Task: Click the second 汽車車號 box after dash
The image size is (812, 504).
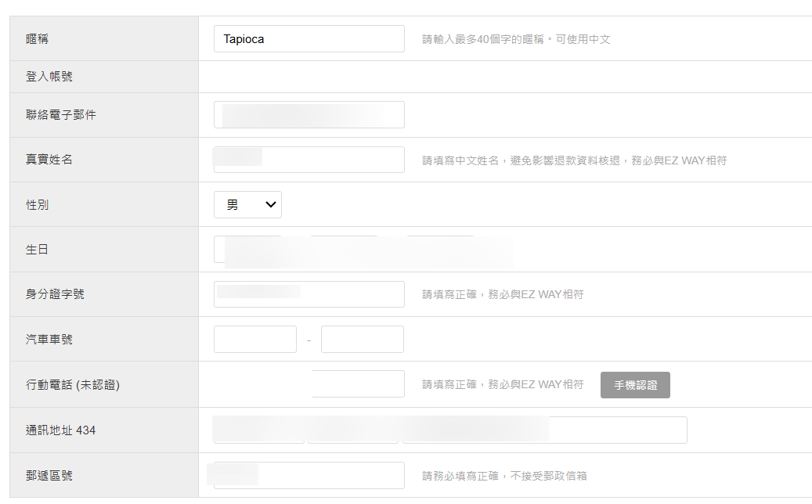Action: (x=363, y=340)
